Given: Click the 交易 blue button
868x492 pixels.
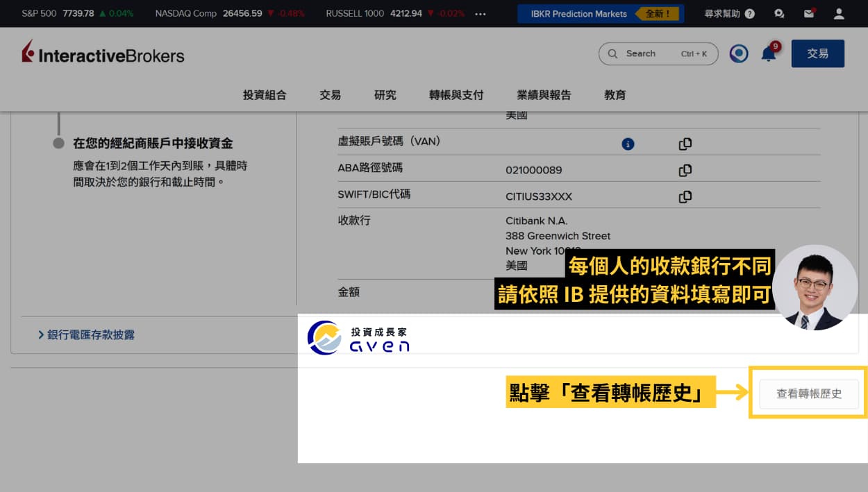Looking at the screenshot, I should [818, 53].
